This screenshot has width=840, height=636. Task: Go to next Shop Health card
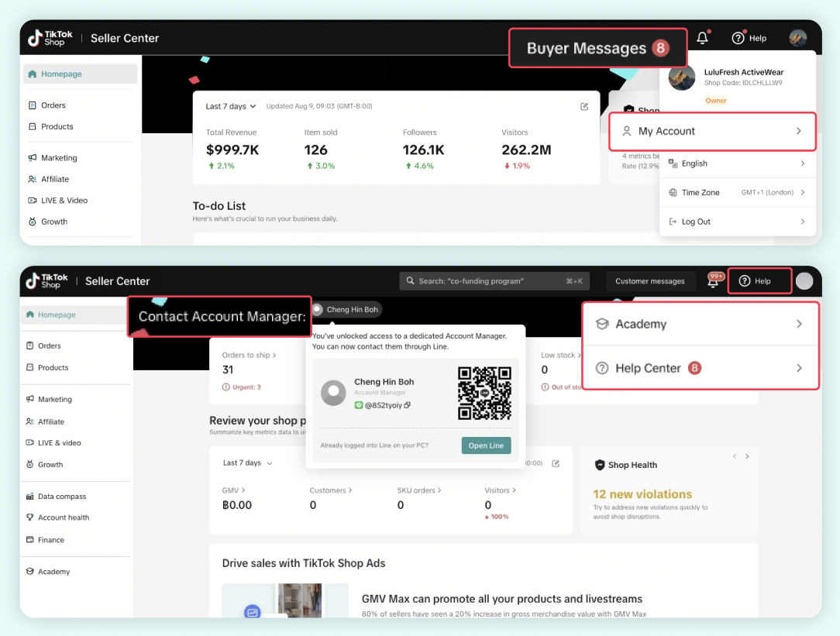(747, 456)
